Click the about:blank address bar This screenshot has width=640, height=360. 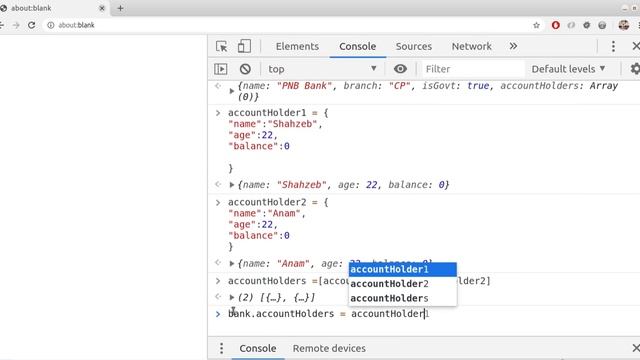(x=286, y=25)
